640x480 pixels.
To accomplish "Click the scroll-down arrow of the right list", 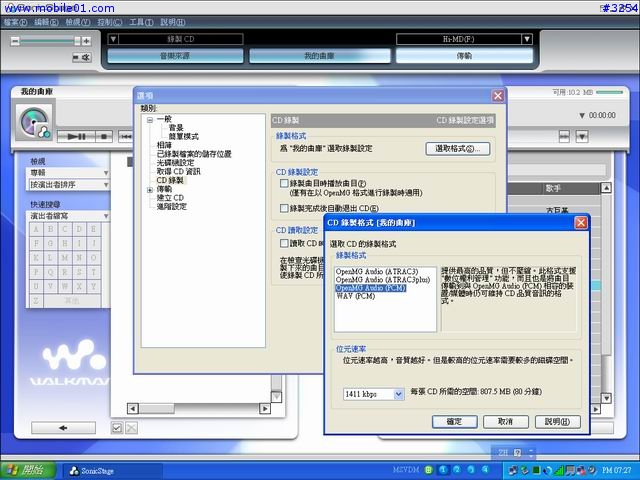I will coord(606,398).
